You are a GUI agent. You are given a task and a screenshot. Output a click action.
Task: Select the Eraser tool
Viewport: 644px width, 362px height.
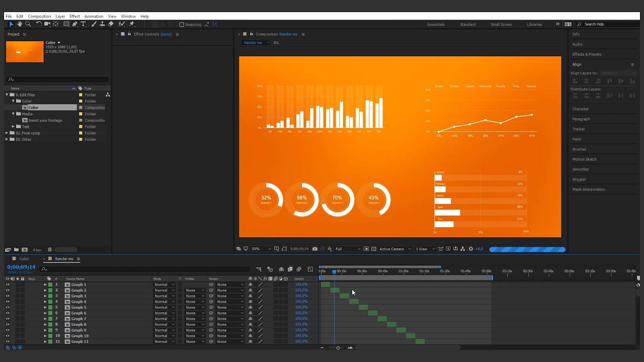[x=111, y=24]
